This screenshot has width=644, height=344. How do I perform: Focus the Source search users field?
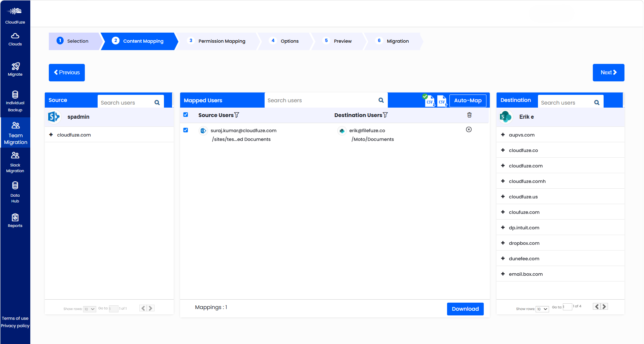[127, 103]
